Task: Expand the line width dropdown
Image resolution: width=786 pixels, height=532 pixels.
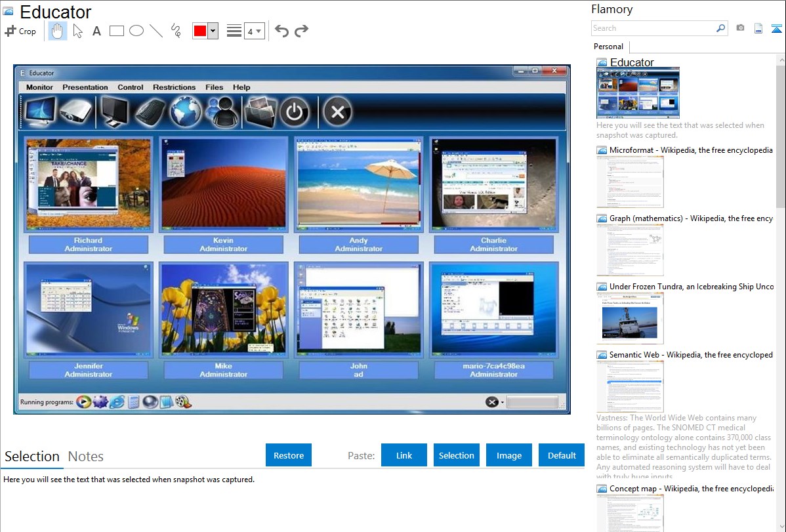Action: click(x=254, y=31)
